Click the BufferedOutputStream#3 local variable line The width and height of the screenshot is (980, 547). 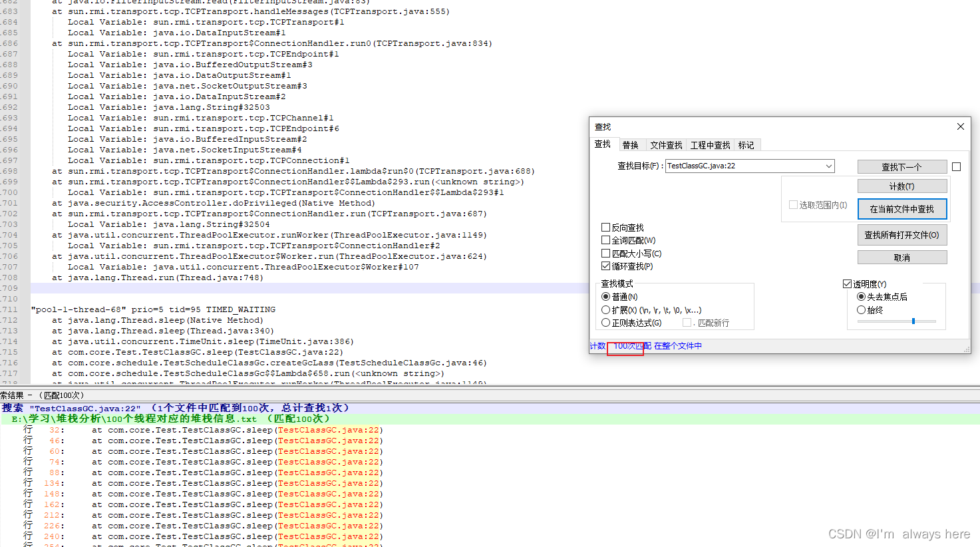tap(190, 65)
